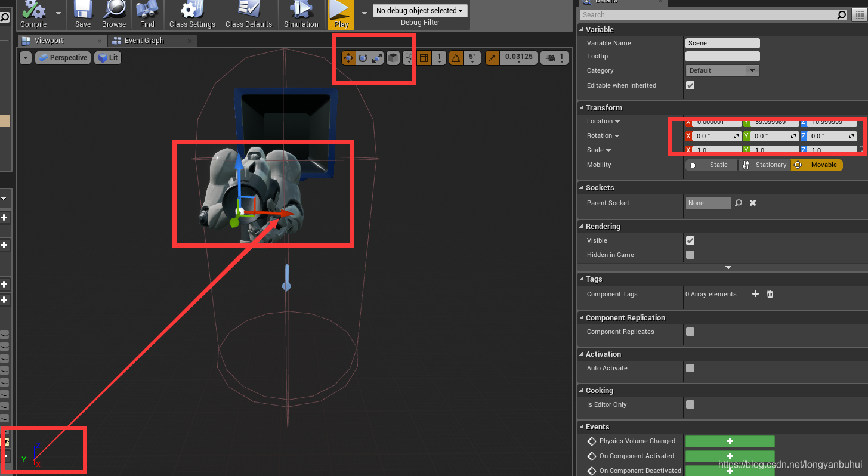868x476 pixels.
Task: Click the Parent Socket search magnifier icon
Action: (739, 203)
